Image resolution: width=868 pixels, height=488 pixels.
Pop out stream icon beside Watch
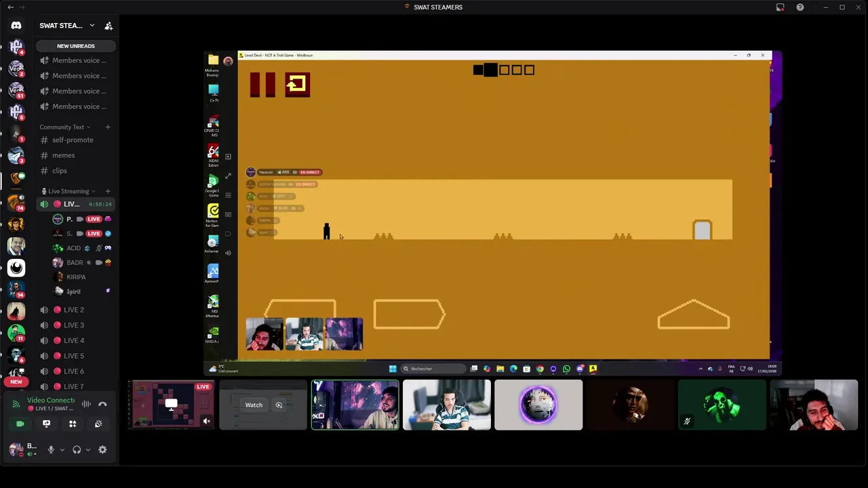pyautogui.click(x=279, y=405)
